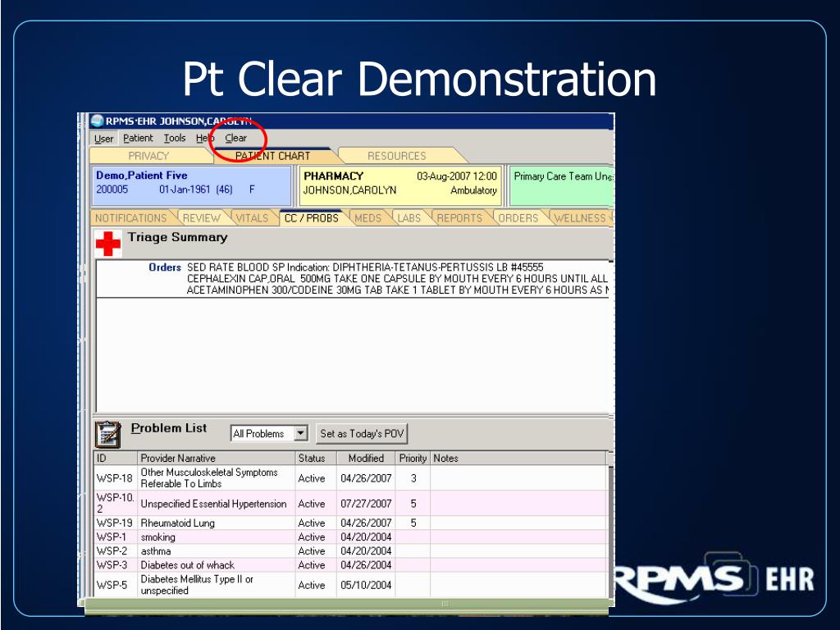
Task: Click the SED RATE BLOOD order line
Action: 365,267
